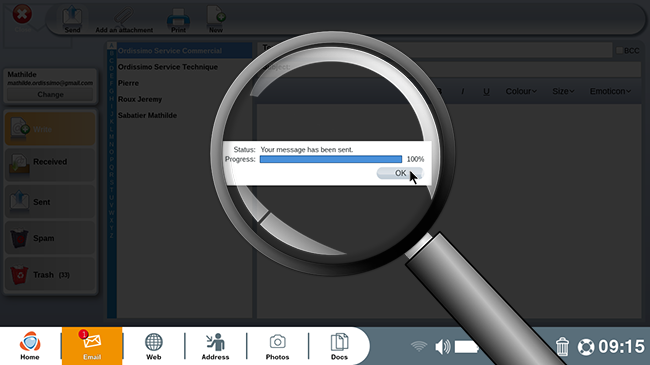Click the 09:15 clock
Screen dimensions: 650x365
621,347
